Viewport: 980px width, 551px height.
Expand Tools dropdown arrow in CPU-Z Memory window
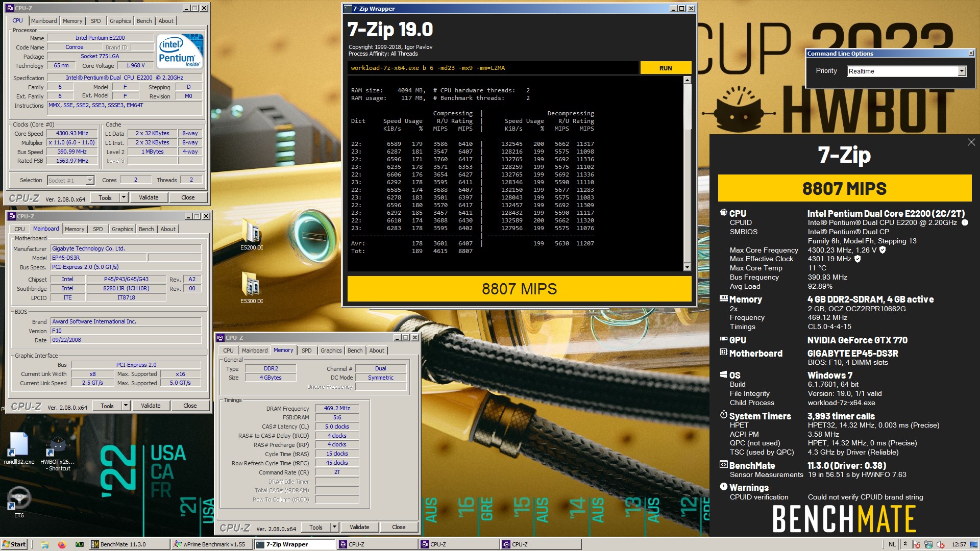(x=334, y=527)
